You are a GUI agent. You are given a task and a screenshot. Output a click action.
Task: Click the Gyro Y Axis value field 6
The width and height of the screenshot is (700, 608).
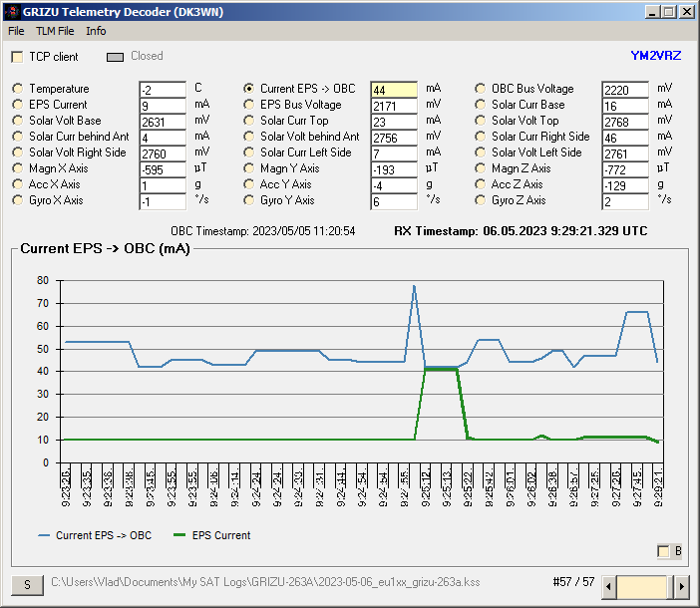click(x=394, y=201)
